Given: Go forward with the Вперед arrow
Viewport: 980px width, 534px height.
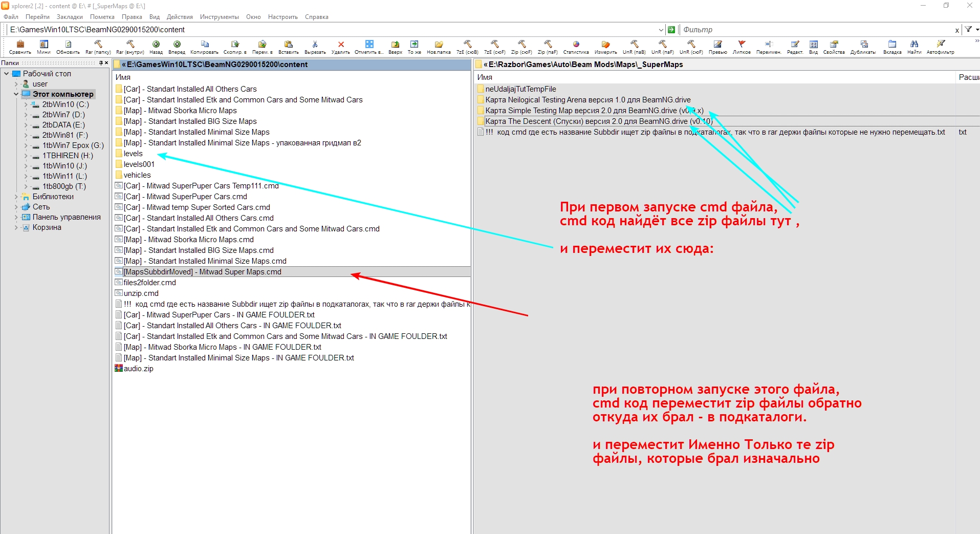Looking at the screenshot, I should tap(177, 44).
